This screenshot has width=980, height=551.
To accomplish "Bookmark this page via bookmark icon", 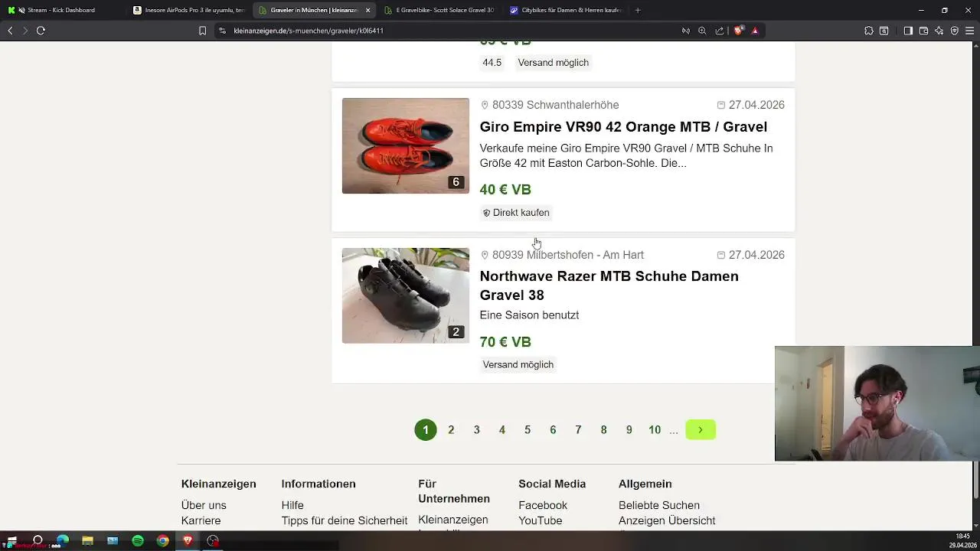I will click(x=202, y=31).
